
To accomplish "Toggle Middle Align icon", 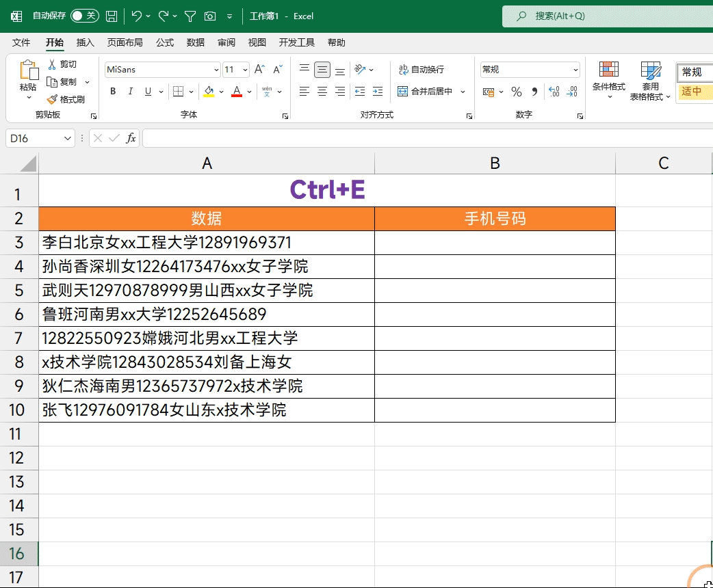I will (x=322, y=70).
